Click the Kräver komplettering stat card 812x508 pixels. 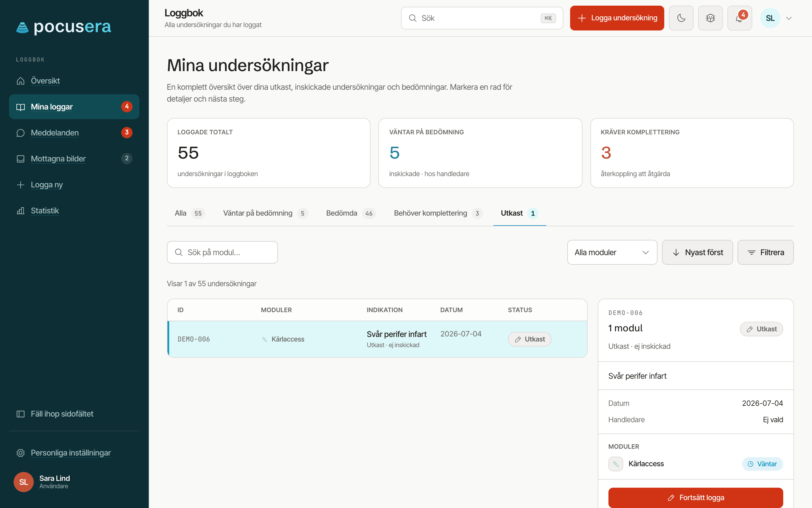click(692, 153)
